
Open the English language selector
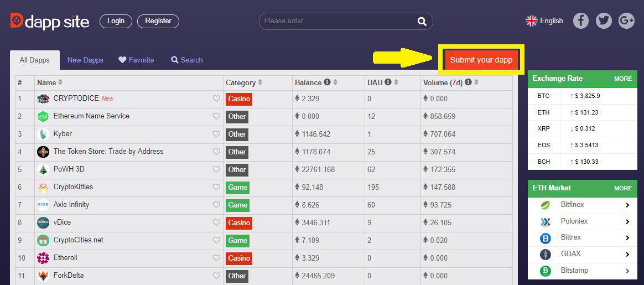[x=544, y=21]
